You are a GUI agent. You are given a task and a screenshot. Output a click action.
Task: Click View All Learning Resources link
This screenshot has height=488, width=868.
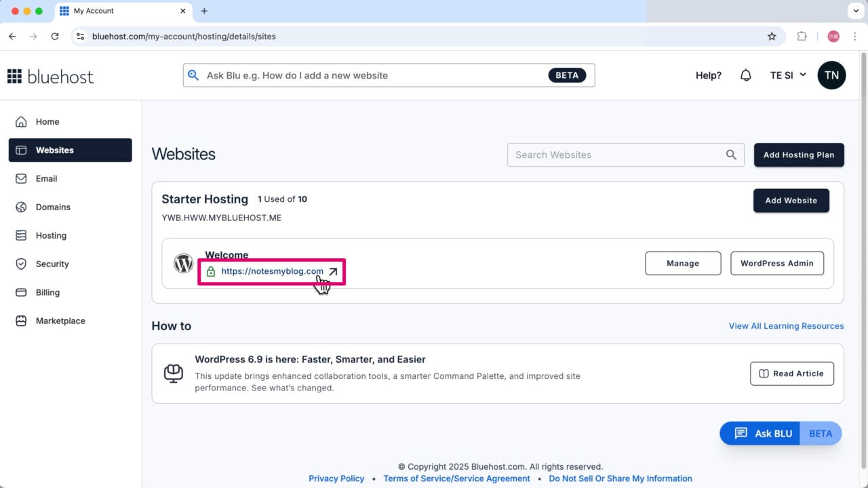tap(786, 326)
